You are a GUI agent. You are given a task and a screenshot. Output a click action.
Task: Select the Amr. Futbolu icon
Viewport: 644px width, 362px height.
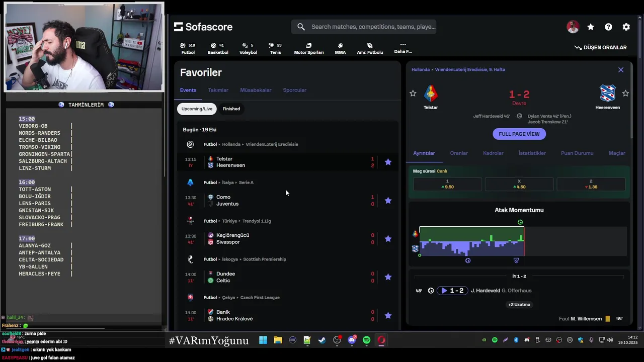[370, 48]
